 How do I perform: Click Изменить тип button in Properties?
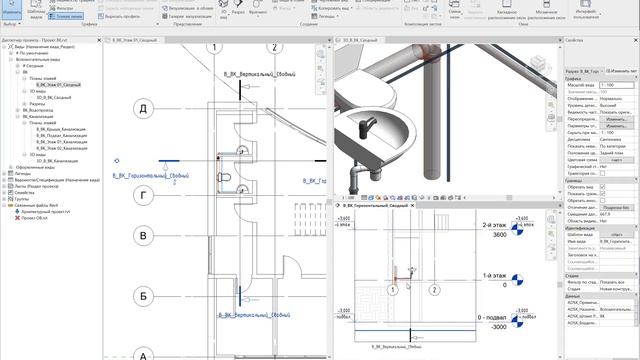tap(621, 71)
